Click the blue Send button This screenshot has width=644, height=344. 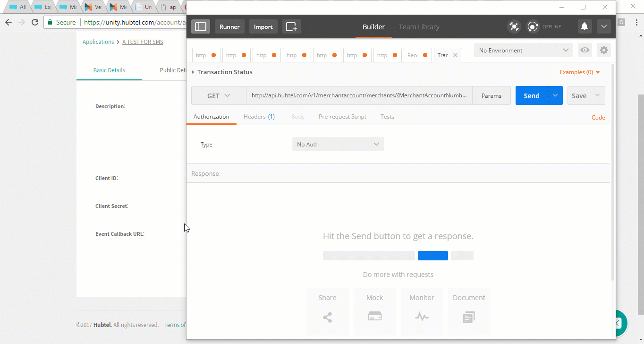click(x=532, y=95)
